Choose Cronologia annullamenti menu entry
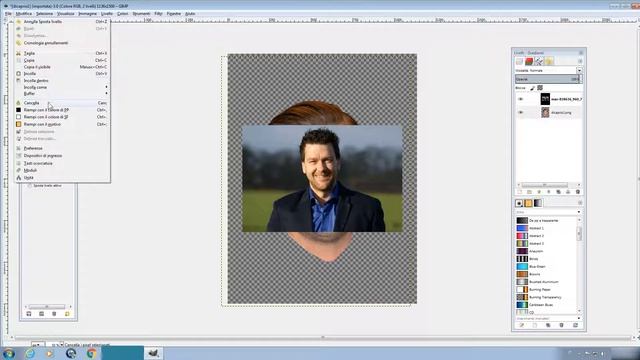 62,43
